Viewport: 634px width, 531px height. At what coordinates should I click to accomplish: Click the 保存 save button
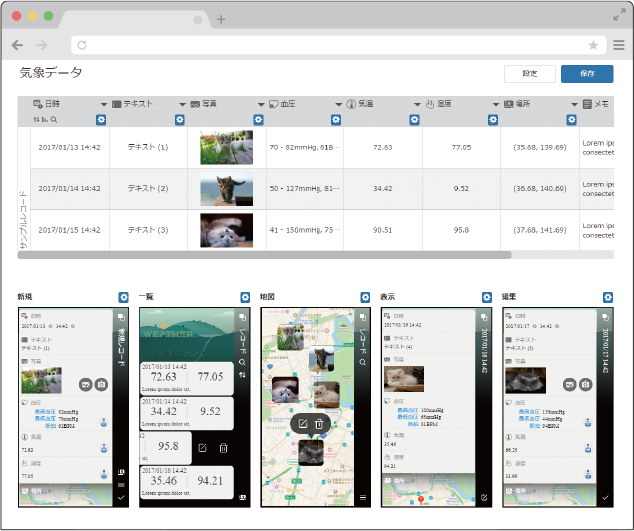(587, 74)
